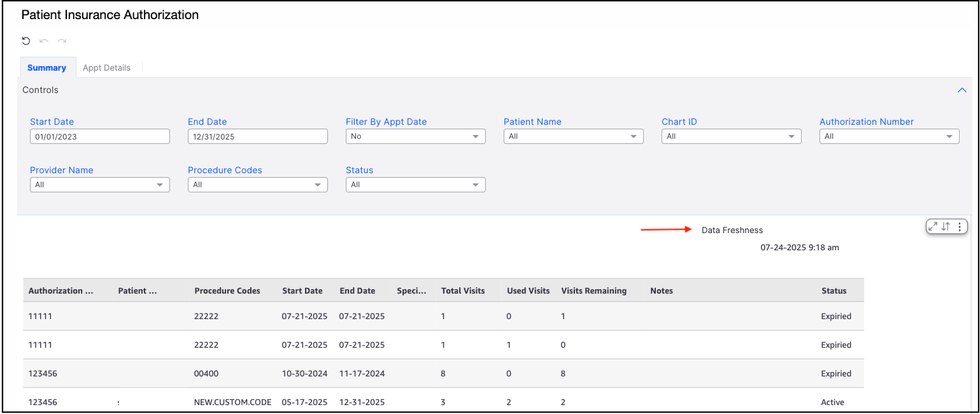Screen dimensions: 980x414
Task: Collapse the Controls panel chevron
Action: pos(962,90)
